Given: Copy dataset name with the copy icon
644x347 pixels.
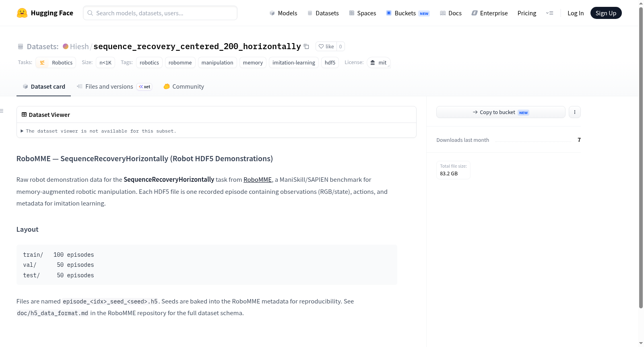Looking at the screenshot, I should (x=306, y=46).
